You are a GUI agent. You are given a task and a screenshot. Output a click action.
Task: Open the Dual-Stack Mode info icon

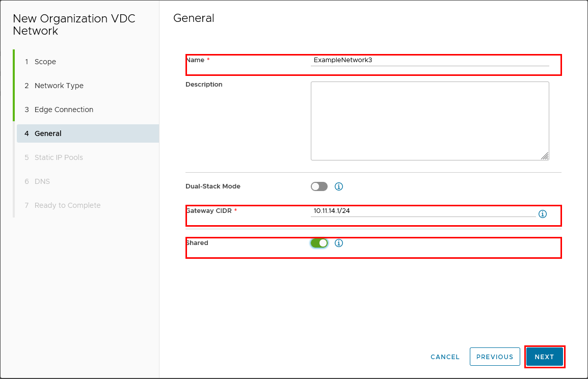[x=339, y=186]
